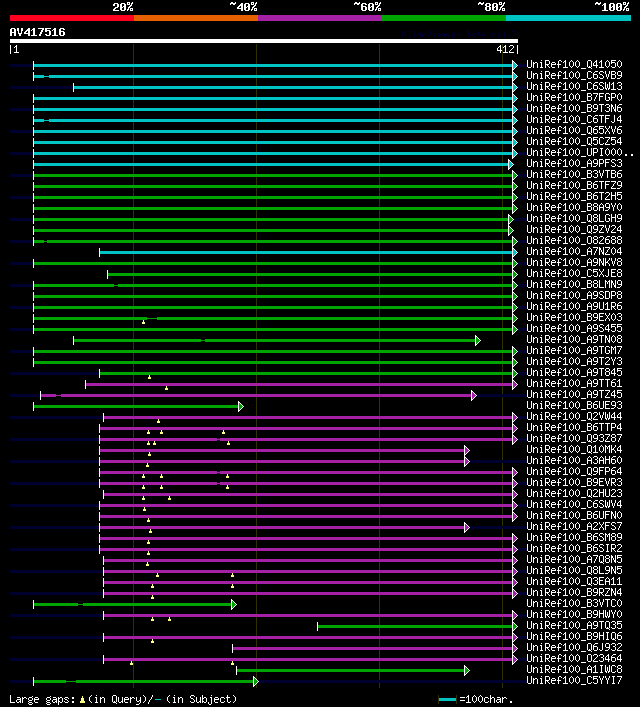Open hit UniRef100_A3AH60
Screen dimensions: 640x707
[574, 460]
